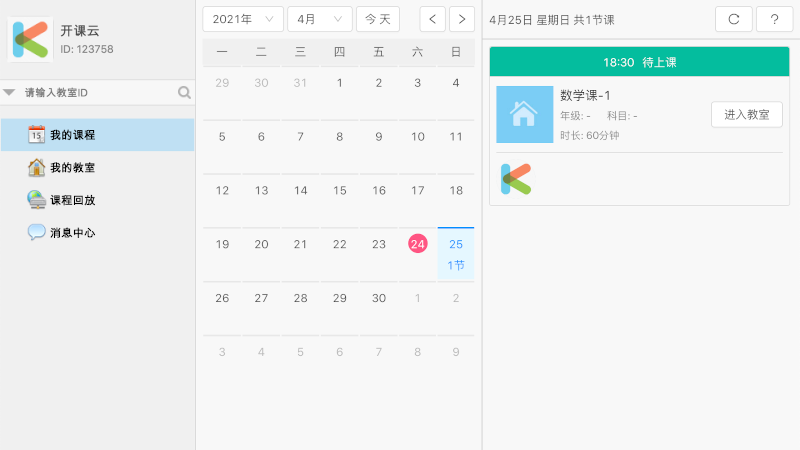The height and width of the screenshot is (450, 800).
Task: Click the search magnifier icon
Action: coord(184,93)
